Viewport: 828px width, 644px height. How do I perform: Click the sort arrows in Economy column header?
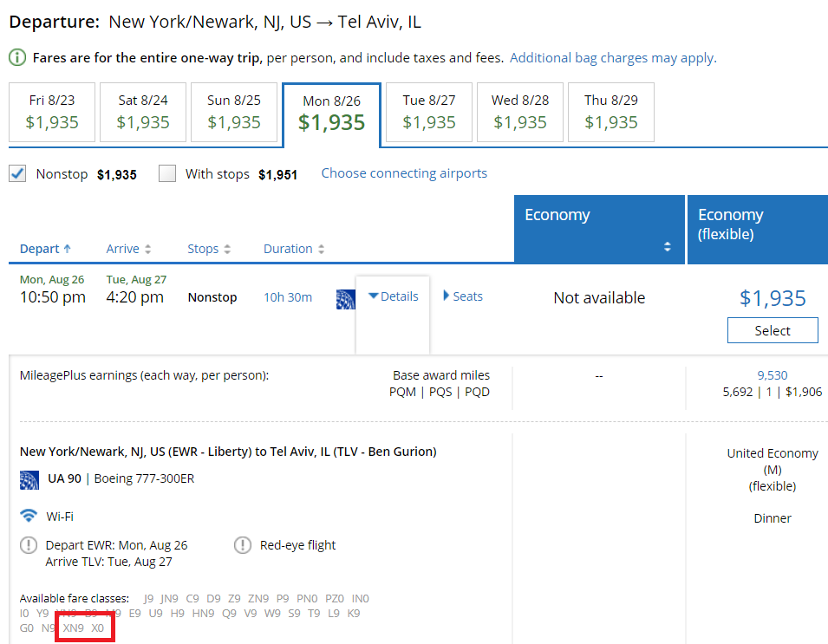tap(668, 247)
